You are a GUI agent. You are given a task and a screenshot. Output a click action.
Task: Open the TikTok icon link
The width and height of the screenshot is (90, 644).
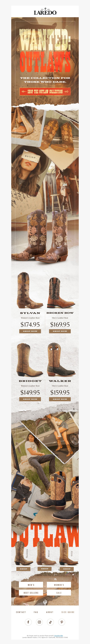51,622
